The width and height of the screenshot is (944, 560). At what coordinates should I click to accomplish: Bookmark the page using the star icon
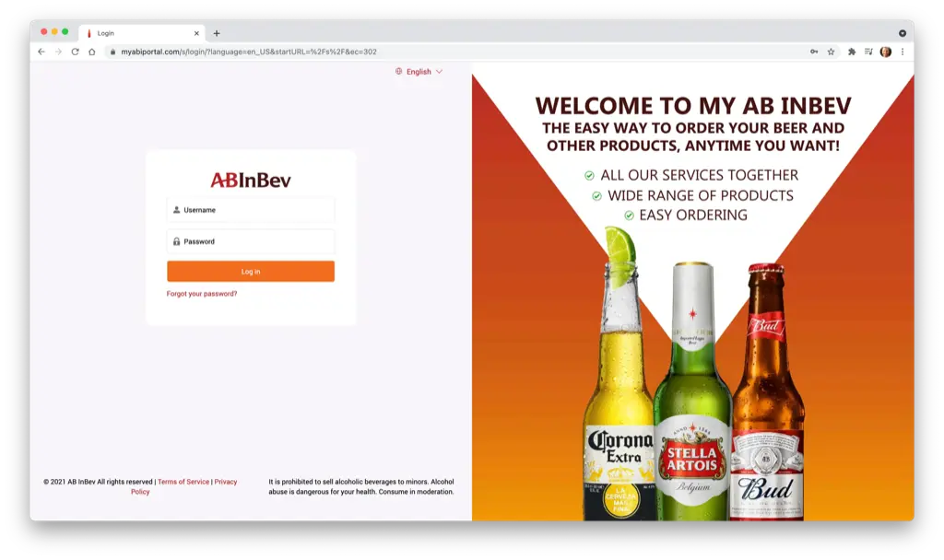831,52
